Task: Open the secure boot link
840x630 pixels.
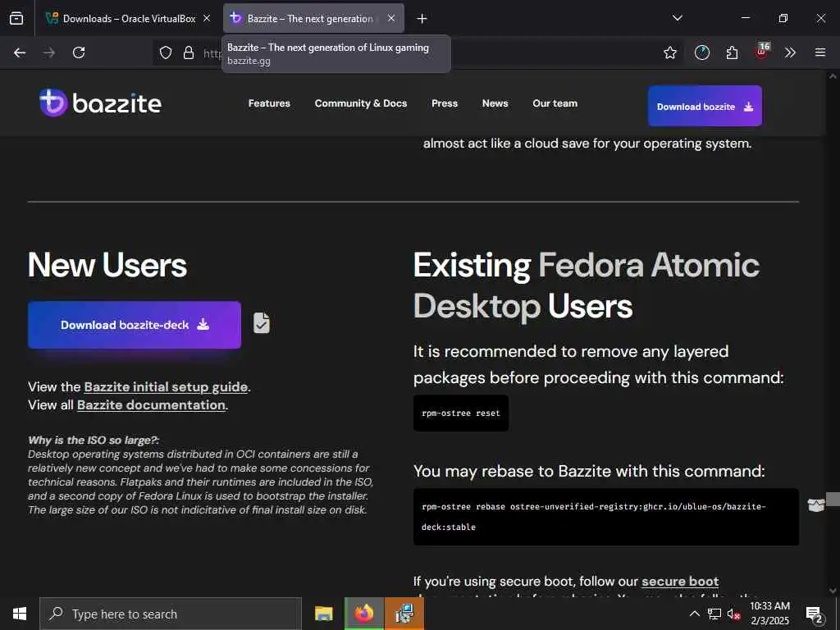Action: (x=680, y=582)
